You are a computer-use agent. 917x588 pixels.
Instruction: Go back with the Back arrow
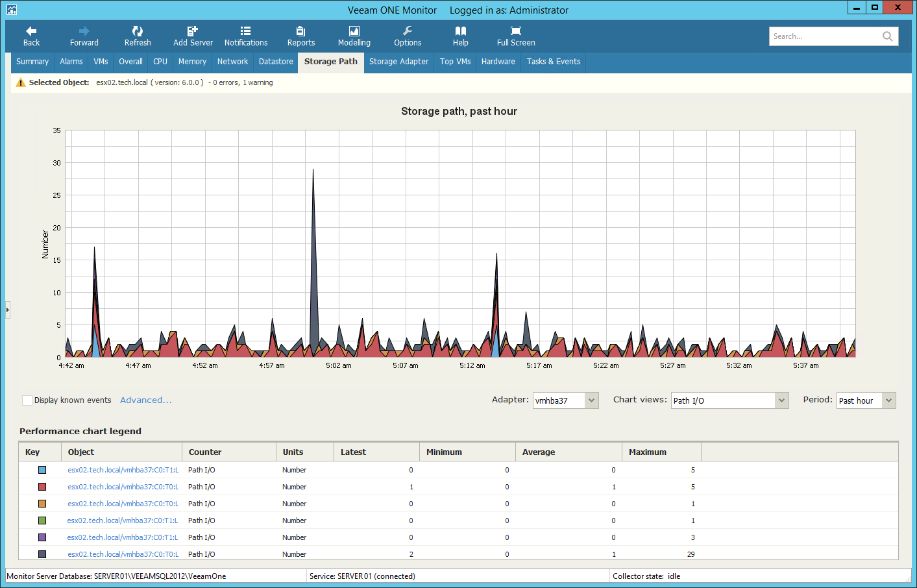pyautogui.click(x=31, y=36)
